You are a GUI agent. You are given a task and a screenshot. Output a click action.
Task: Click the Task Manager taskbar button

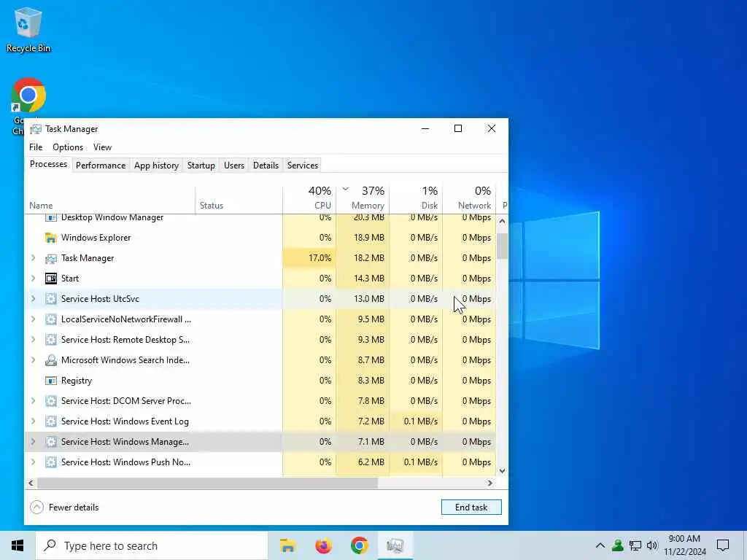coord(395,545)
